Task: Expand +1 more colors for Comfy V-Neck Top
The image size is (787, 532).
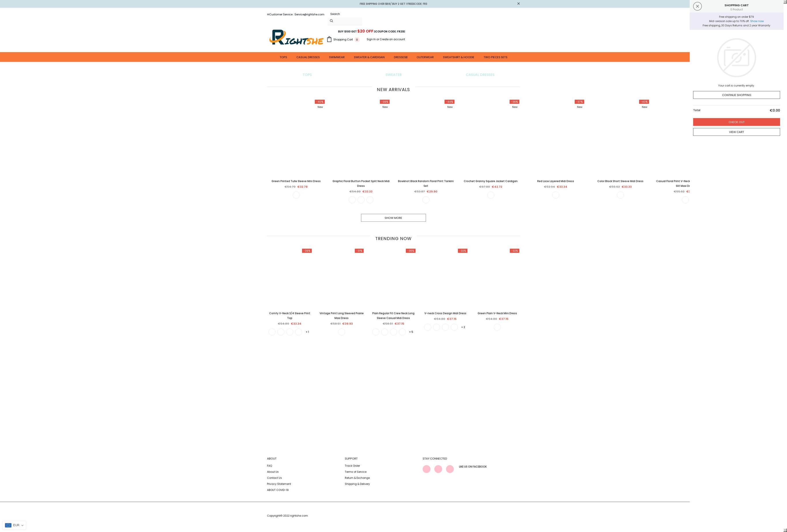Action: (x=307, y=332)
